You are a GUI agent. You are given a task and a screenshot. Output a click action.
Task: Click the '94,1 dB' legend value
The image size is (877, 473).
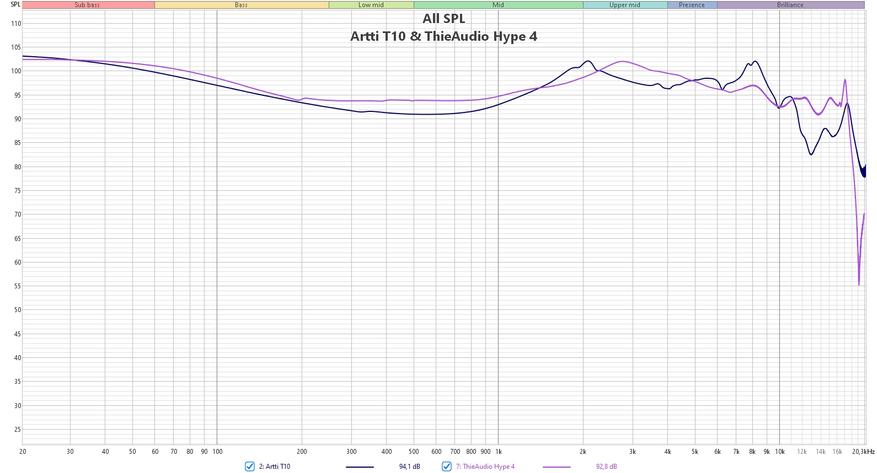click(409, 466)
